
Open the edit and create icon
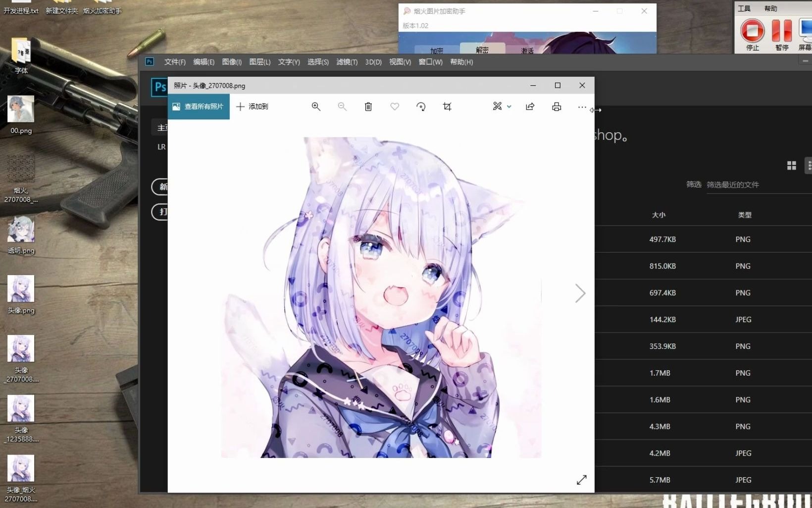pos(497,106)
